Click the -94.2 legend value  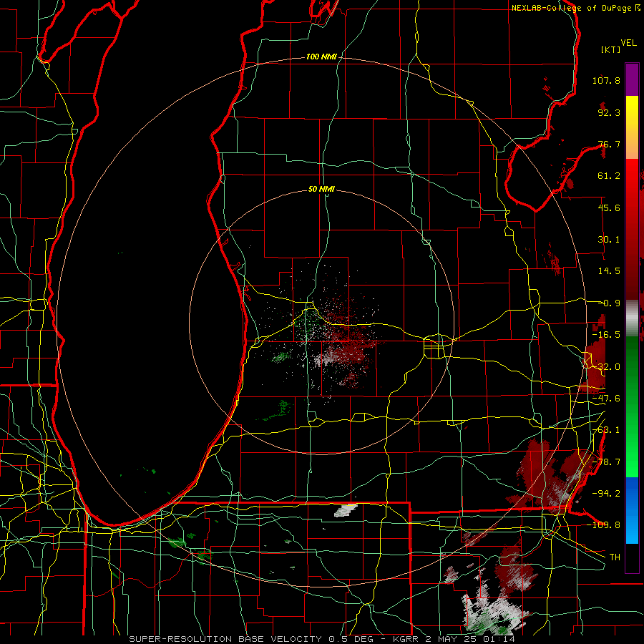(606, 494)
